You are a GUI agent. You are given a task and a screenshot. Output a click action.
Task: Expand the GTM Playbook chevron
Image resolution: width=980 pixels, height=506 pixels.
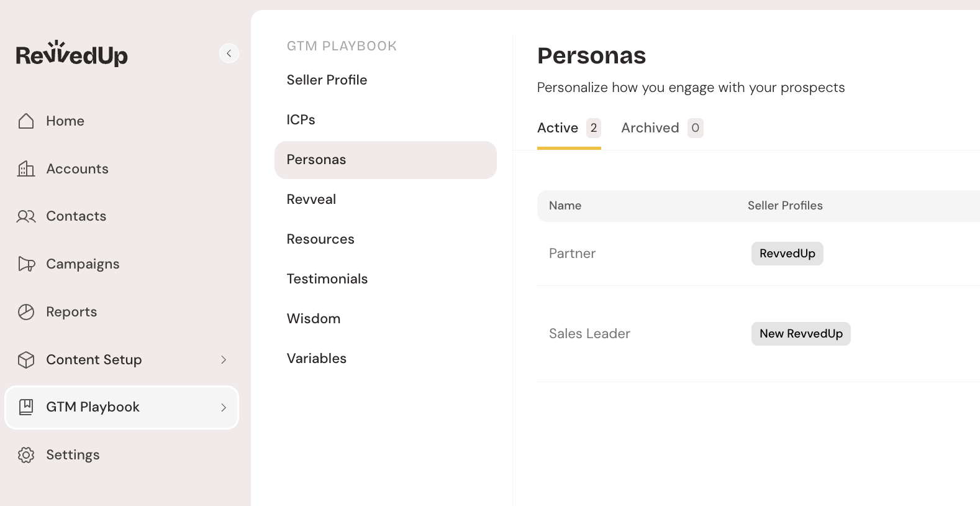[x=224, y=407]
